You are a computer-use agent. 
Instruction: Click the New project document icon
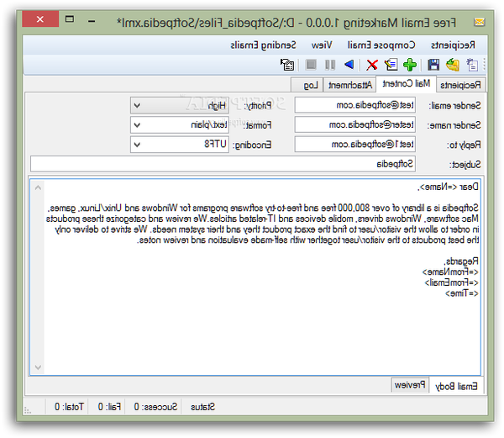tap(472, 64)
